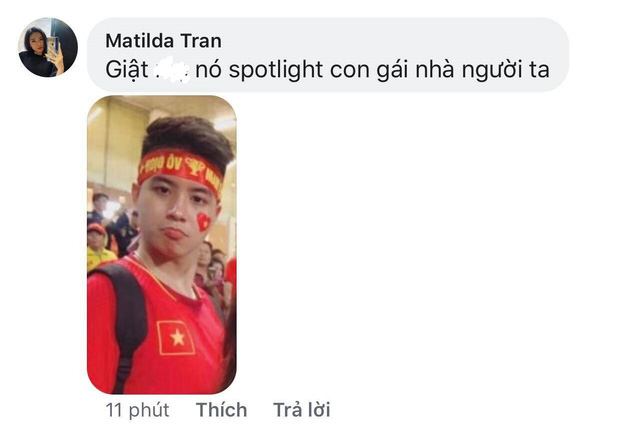Click the trophy emblem on the headband

[194, 166]
